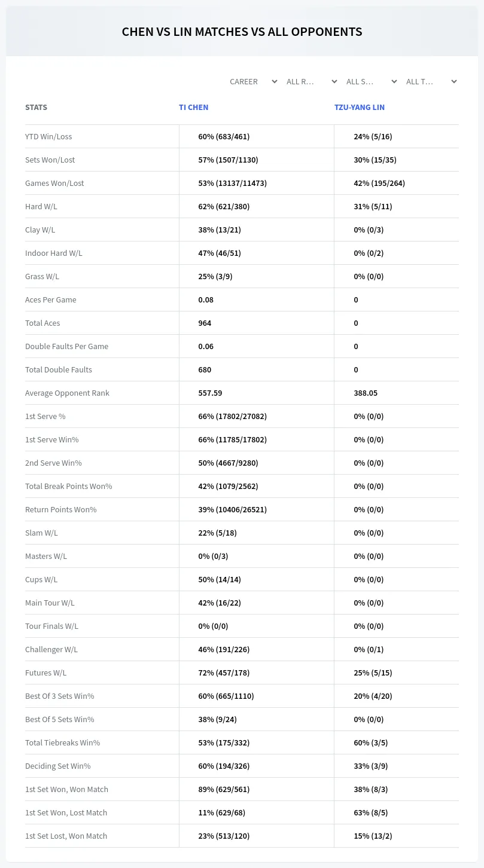
Task: Click Ti Chen's Total Aces value 964
Action: click(205, 323)
